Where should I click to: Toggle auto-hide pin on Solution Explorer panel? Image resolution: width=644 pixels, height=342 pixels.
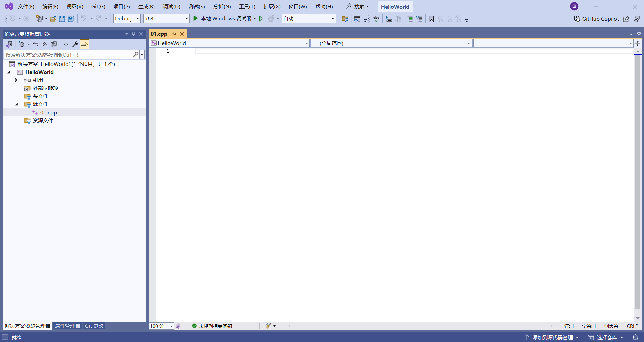point(133,34)
